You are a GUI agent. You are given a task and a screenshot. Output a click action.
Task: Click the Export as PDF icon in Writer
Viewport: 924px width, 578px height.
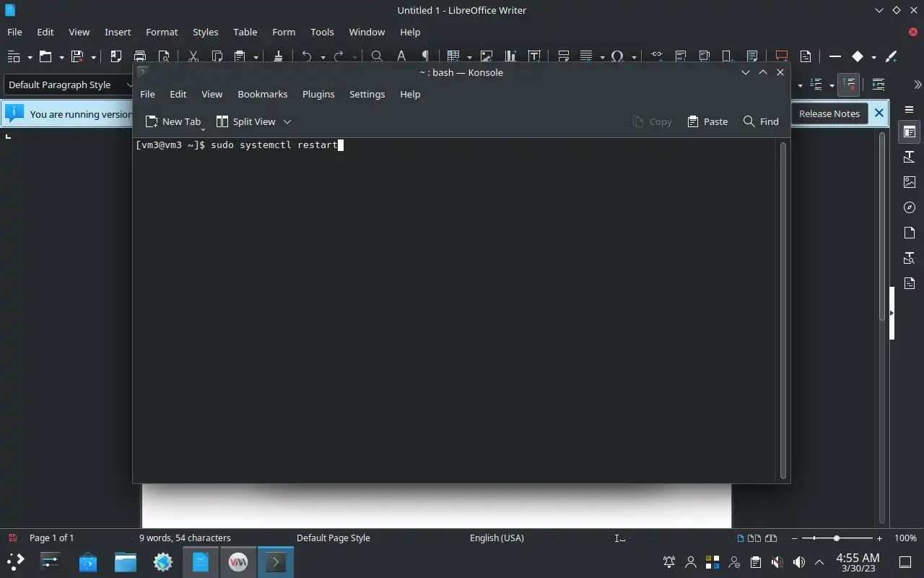coord(115,56)
